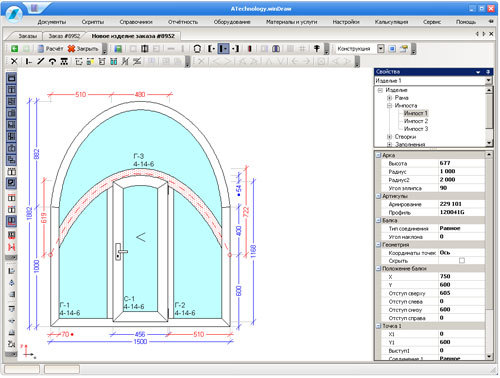
Task: Collapse the Изделие tree node
Action: (x=380, y=90)
